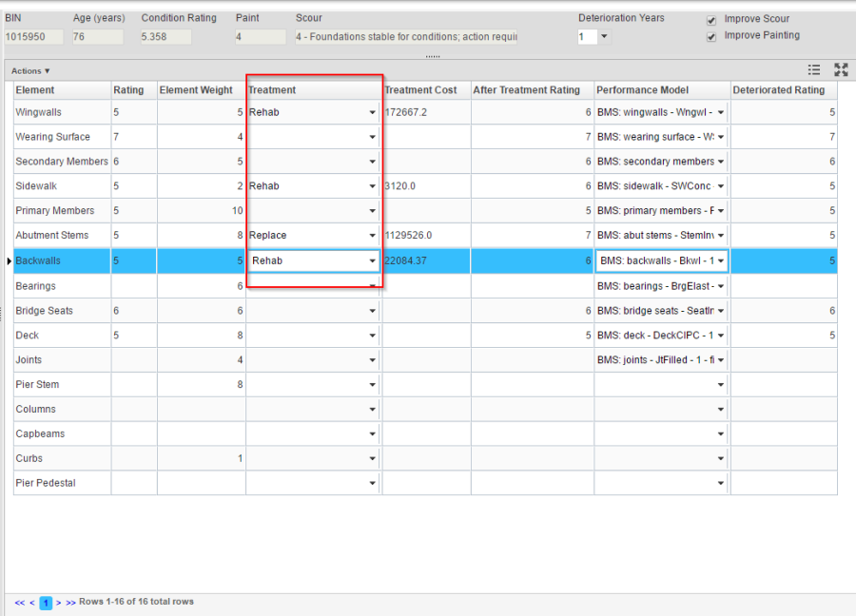Jump to the last page of rows

[70, 602]
